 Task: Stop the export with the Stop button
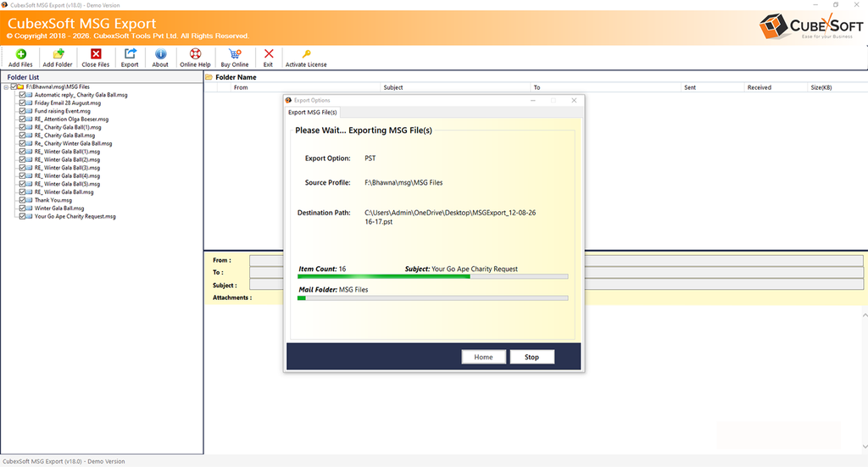click(531, 357)
